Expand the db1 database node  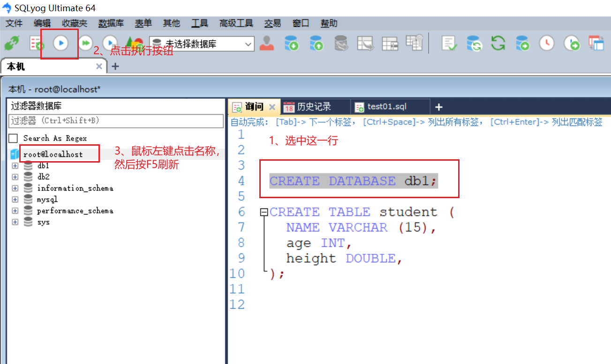[15, 165]
